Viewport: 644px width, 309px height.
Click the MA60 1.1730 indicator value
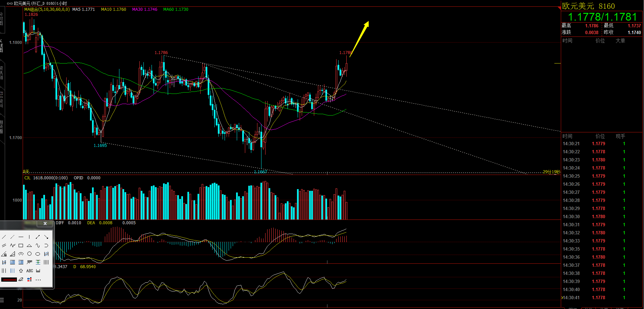coord(176,9)
